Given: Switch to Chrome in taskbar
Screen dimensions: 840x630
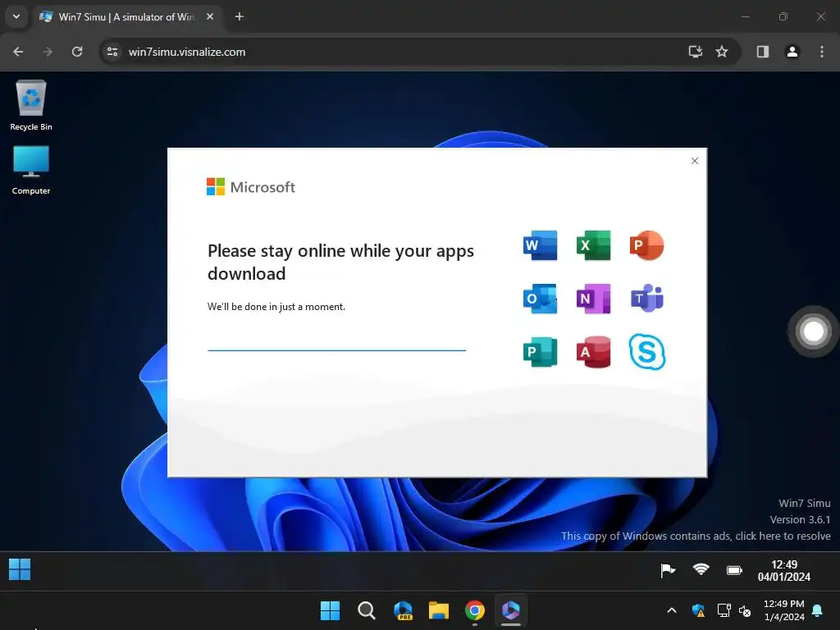Looking at the screenshot, I should (475, 610).
